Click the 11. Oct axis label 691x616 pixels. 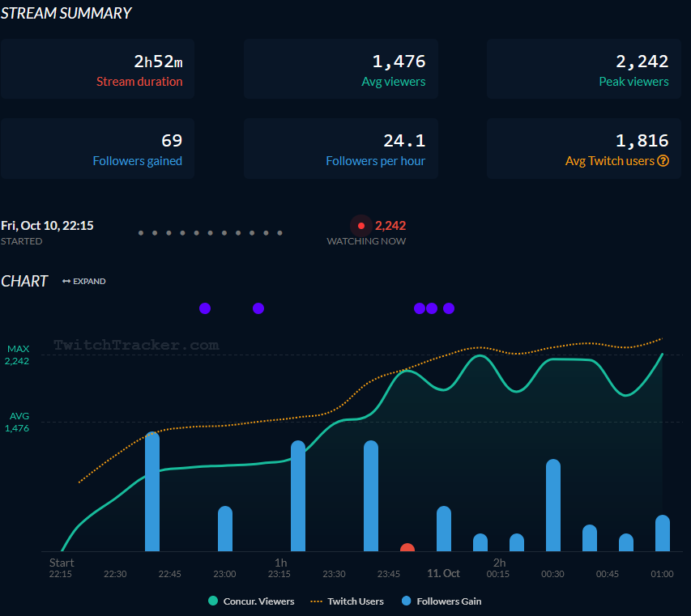443,573
